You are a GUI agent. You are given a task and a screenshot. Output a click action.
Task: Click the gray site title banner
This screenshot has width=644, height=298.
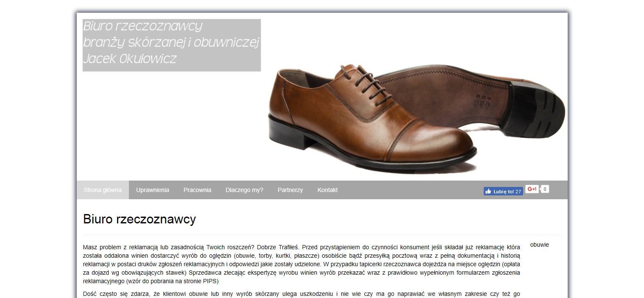(x=172, y=45)
